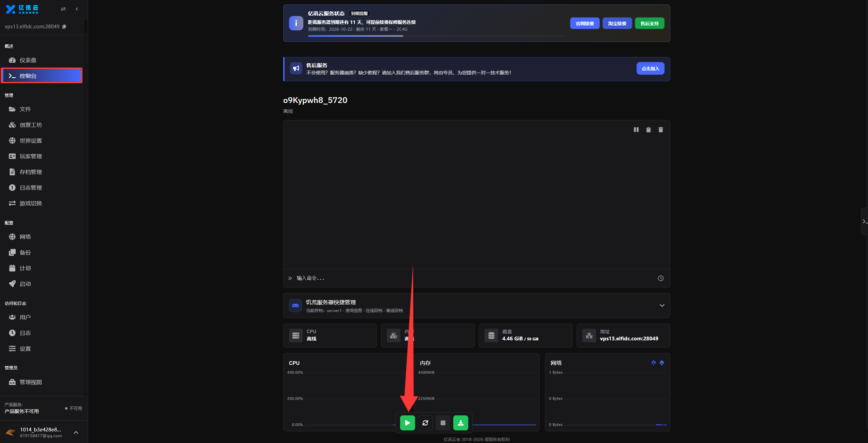Image resolution: width=868 pixels, height=443 pixels.
Task: Toggle network download graph icon
Action: click(661, 363)
